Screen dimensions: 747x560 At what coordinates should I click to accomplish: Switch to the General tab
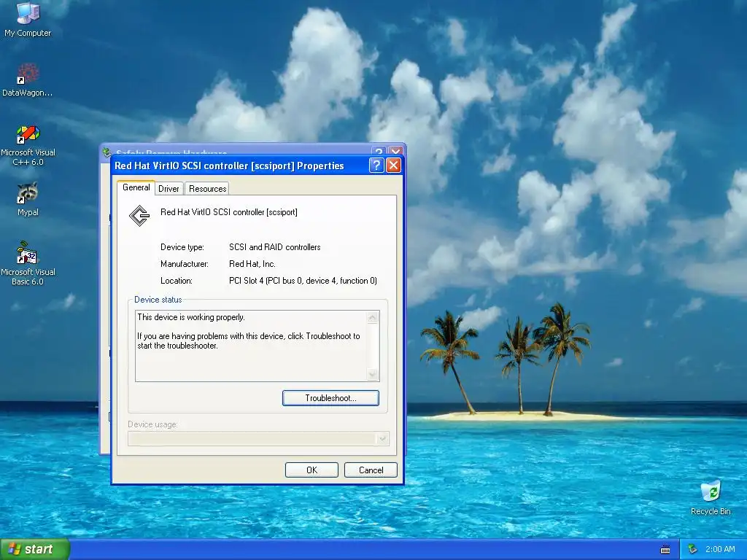(136, 187)
